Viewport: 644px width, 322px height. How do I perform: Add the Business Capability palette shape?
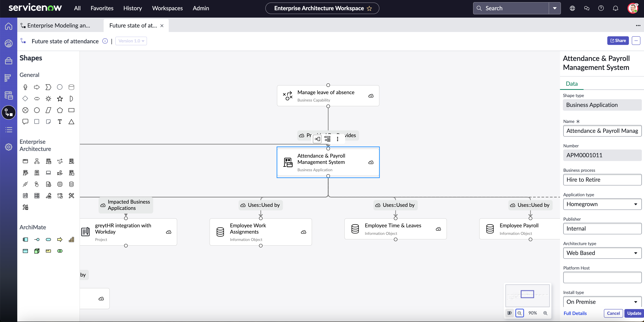(x=60, y=161)
